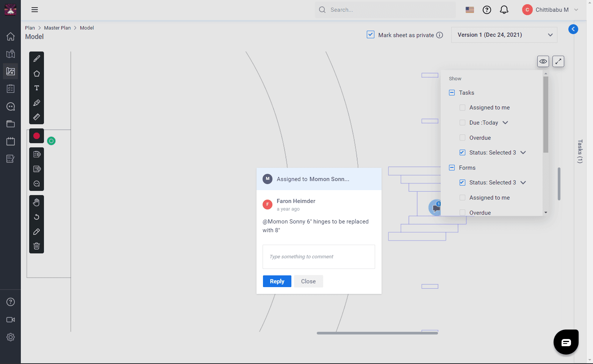The image size is (593, 364).
Task: Open the red markup color picker
Action: point(37,136)
